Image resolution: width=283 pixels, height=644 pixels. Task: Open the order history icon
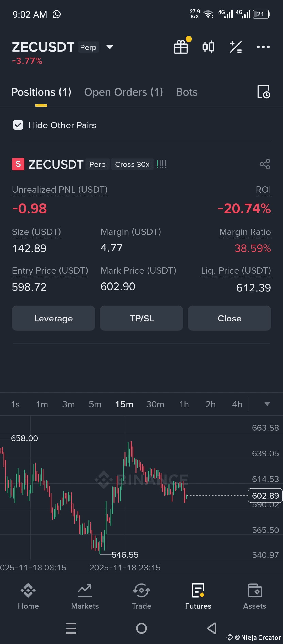[264, 92]
